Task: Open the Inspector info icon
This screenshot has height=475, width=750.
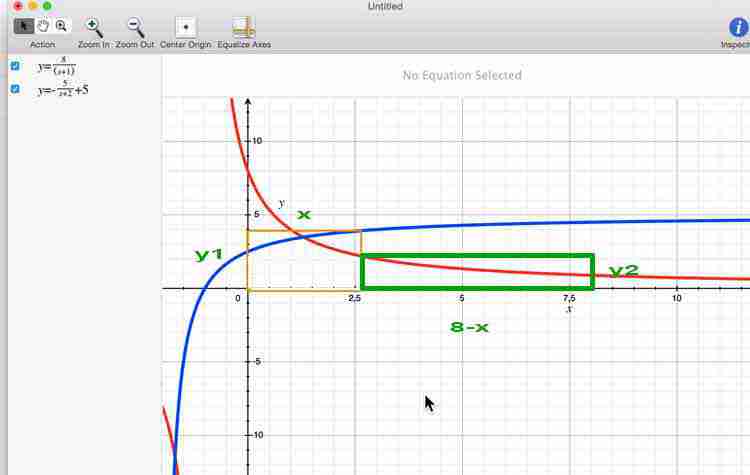Action: [739, 27]
